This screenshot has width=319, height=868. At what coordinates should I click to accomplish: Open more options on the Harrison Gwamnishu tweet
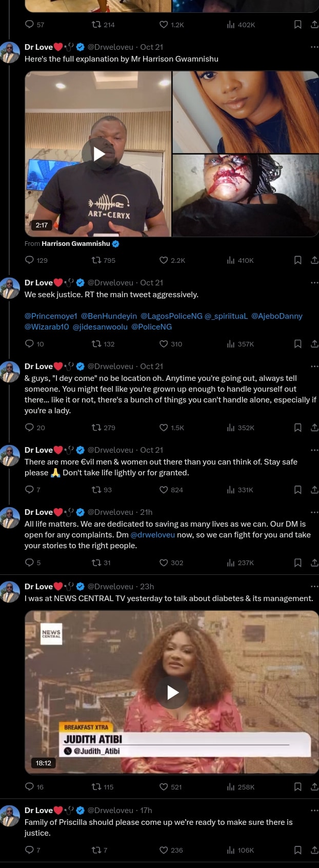pyautogui.click(x=314, y=47)
